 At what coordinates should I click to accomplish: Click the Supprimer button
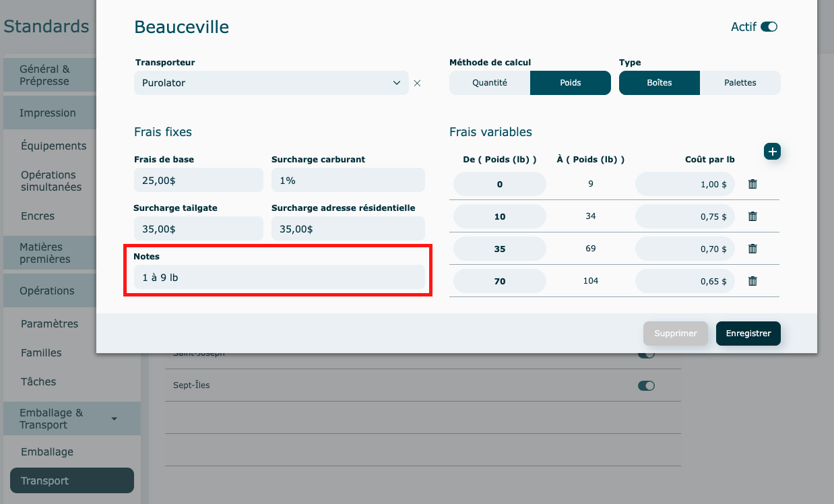pyautogui.click(x=675, y=334)
